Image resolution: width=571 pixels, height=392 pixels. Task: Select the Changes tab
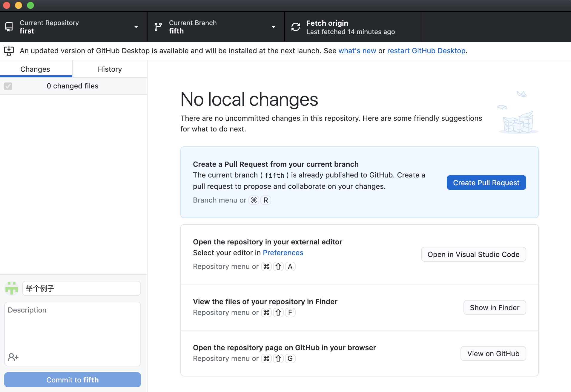tap(35, 69)
